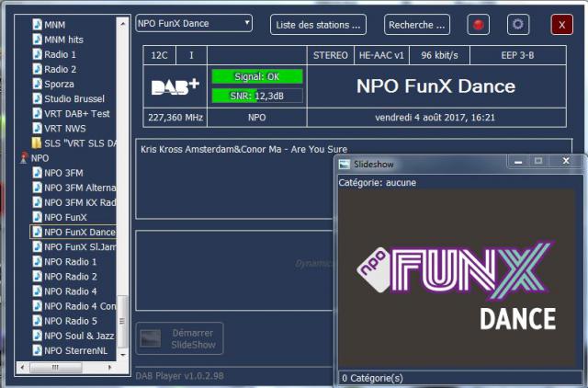This screenshot has height=388, width=588.
Task: Click the station list scroll down arrow
Action: [122, 355]
